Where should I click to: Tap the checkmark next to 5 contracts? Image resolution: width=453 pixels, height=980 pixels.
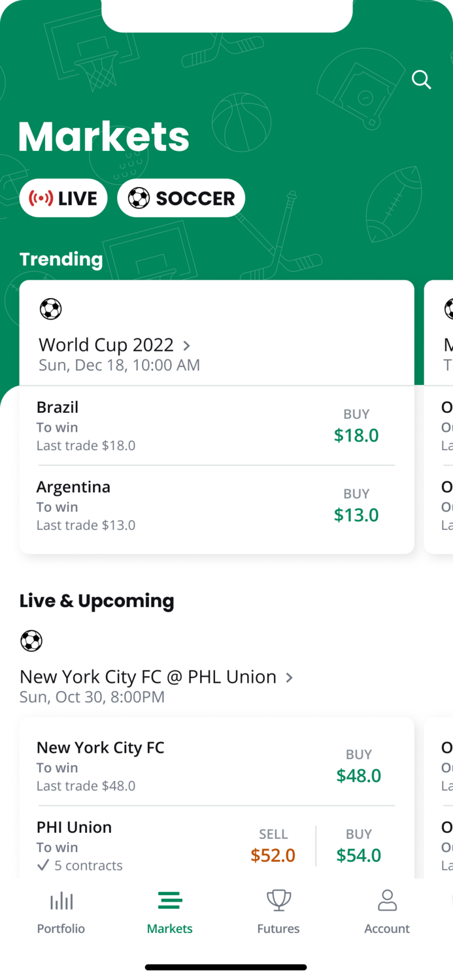point(43,865)
